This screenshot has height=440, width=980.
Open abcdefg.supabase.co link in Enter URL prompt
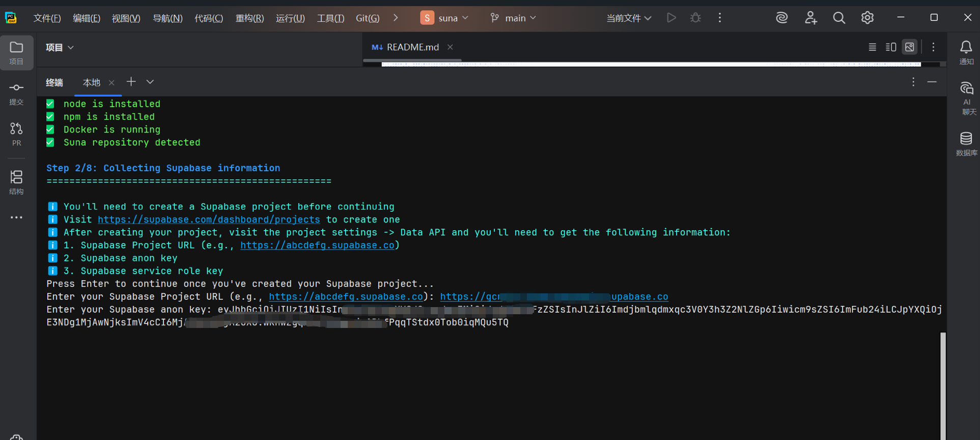346,296
